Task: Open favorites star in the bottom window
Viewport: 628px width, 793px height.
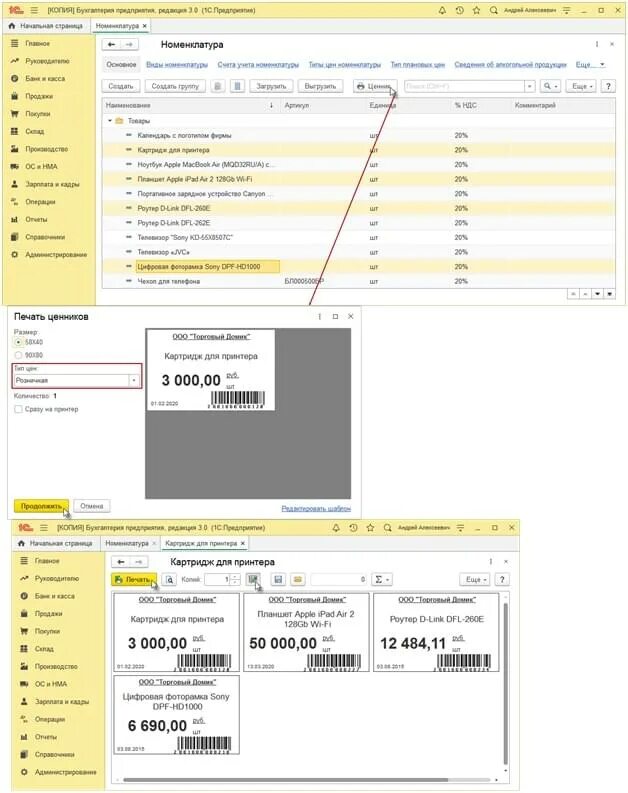Action: (x=370, y=527)
